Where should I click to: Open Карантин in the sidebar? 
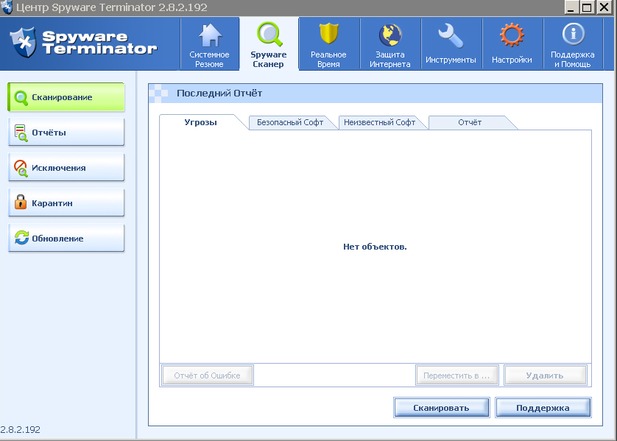66,203
